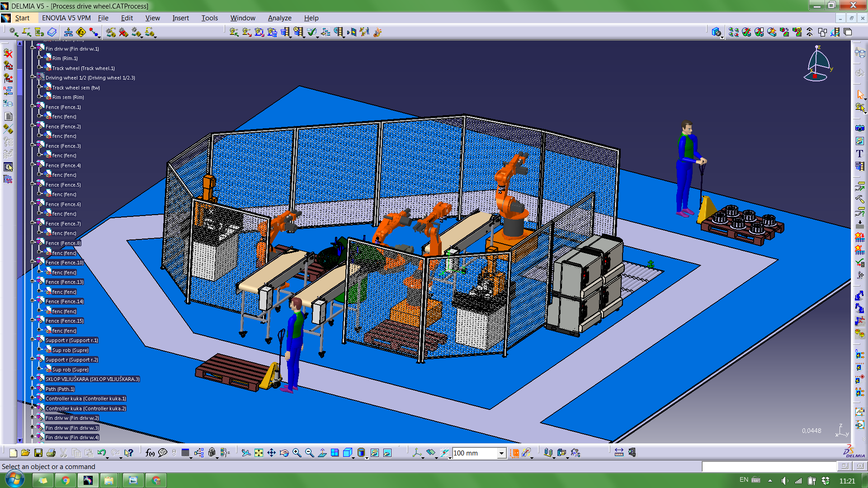Click the Zoom In magnifier icon

297,453
